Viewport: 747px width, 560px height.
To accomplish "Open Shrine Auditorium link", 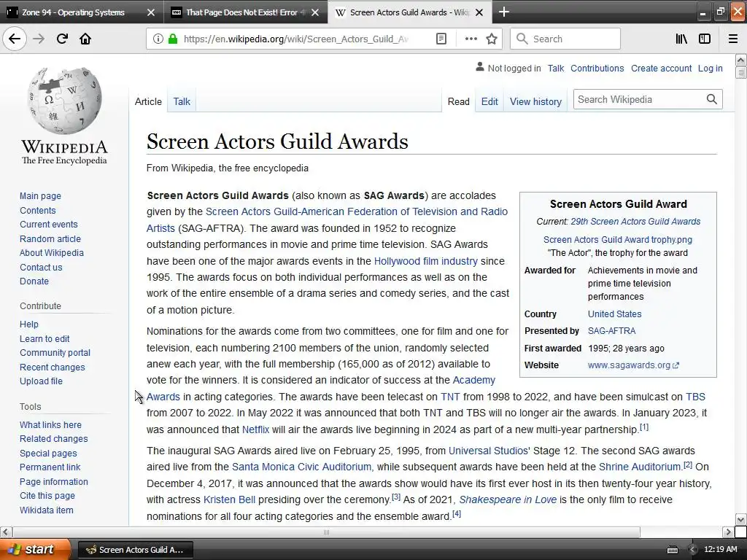I will [x=640, y=467].
